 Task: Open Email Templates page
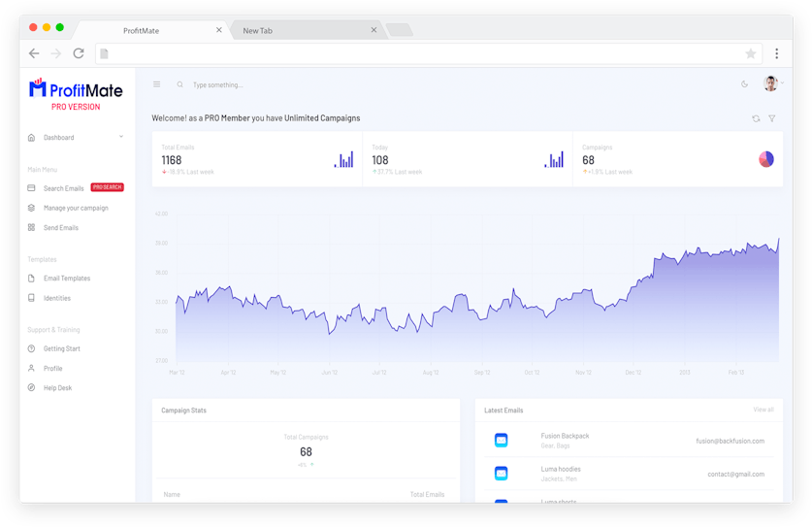(67, 279)
